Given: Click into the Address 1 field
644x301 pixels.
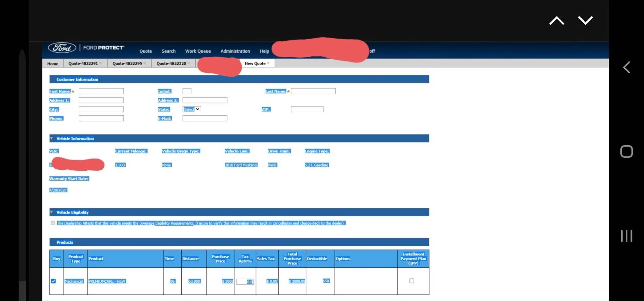Looking at the screenshot, I should [x=101, y=100].
